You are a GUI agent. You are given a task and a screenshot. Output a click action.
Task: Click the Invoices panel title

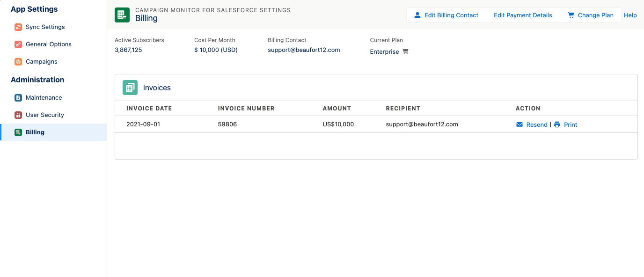point(157,88)
